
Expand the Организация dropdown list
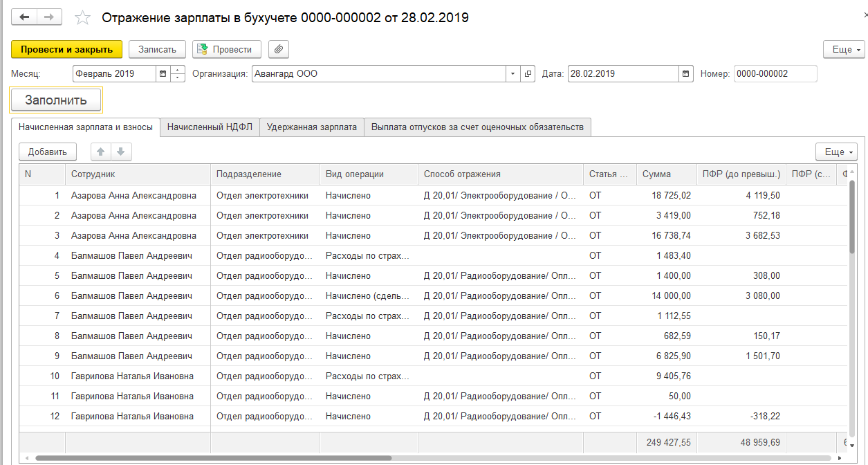coord(513,73)
